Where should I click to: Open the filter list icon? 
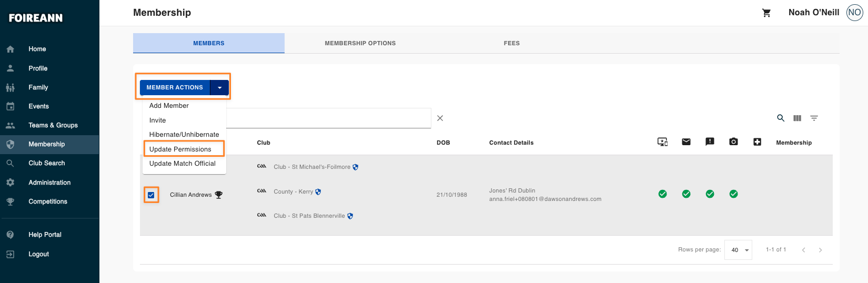814,118
